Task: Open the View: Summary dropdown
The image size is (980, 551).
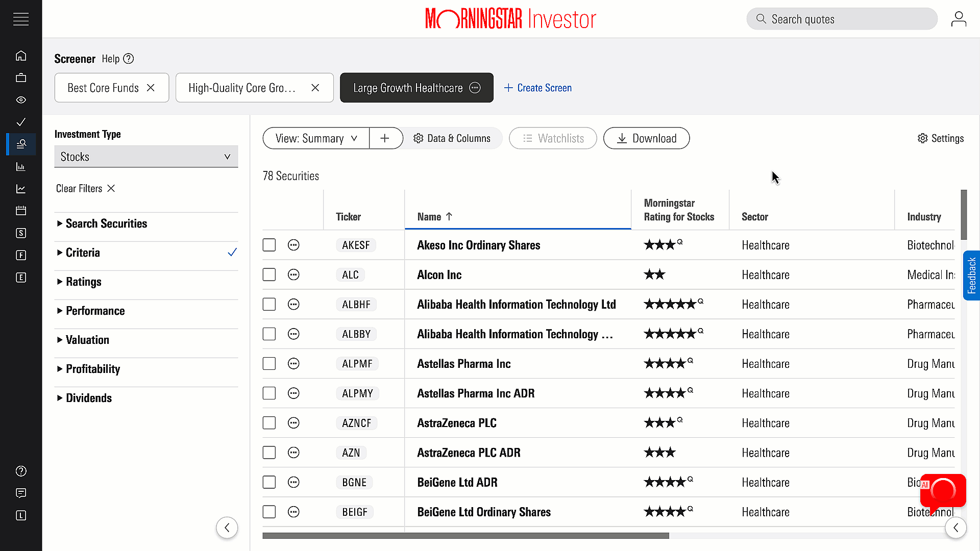Action: (316, 138)
